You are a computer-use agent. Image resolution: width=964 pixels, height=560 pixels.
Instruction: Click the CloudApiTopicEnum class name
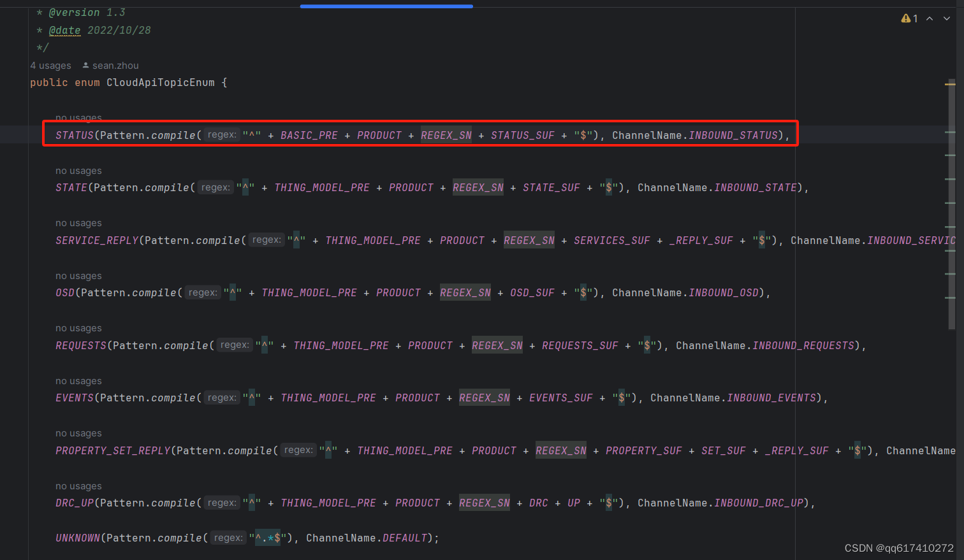point(161,83)
